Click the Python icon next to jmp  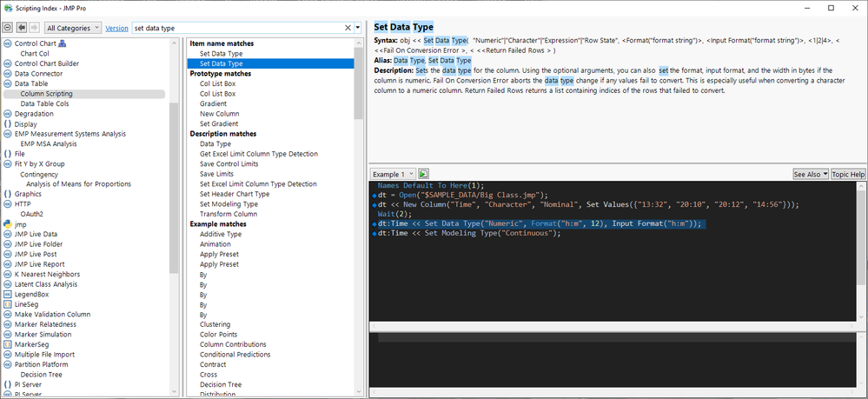click(x=8, y=224)
